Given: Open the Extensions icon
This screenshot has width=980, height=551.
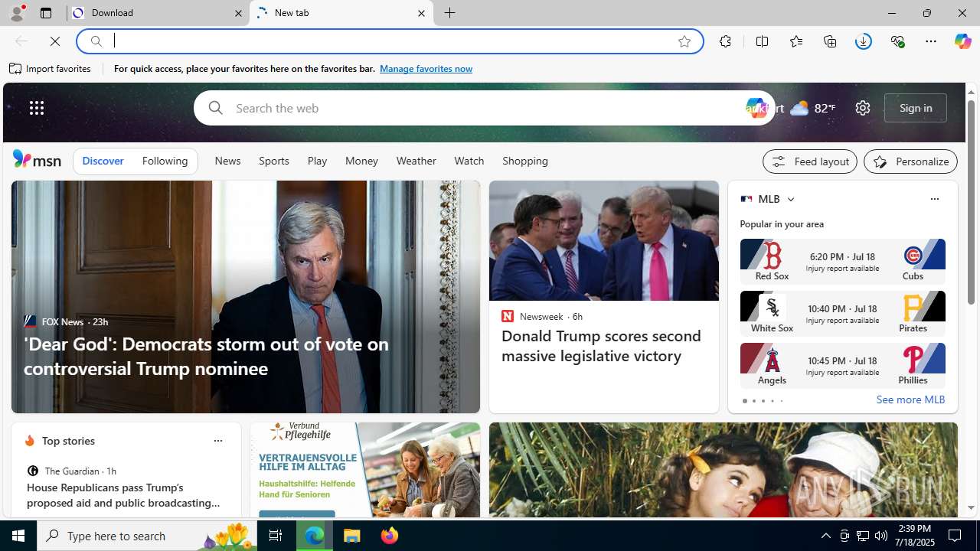Looking at the screenshot, I should (x=725, y=41).
